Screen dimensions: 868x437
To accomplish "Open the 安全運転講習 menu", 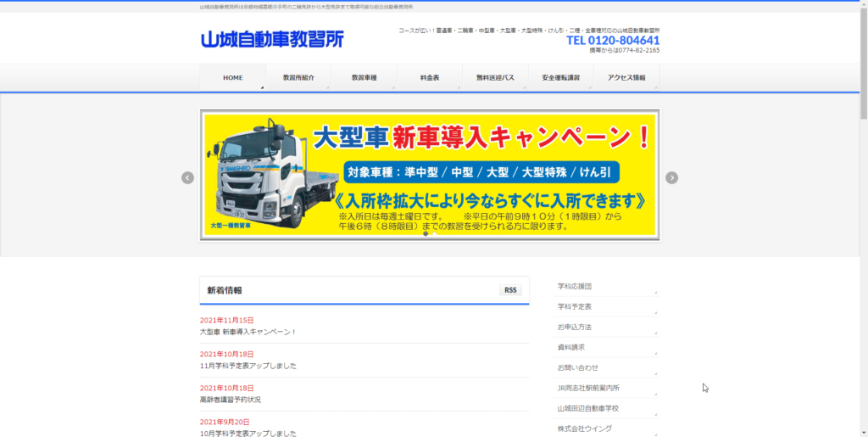I will click(561, 77).
